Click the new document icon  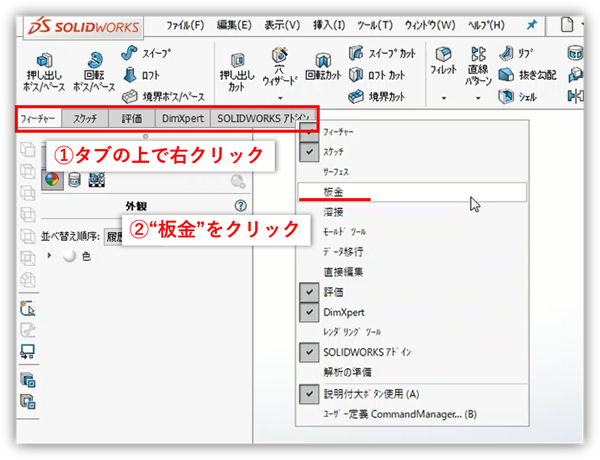pyautogui.click(x=567, y=25)
